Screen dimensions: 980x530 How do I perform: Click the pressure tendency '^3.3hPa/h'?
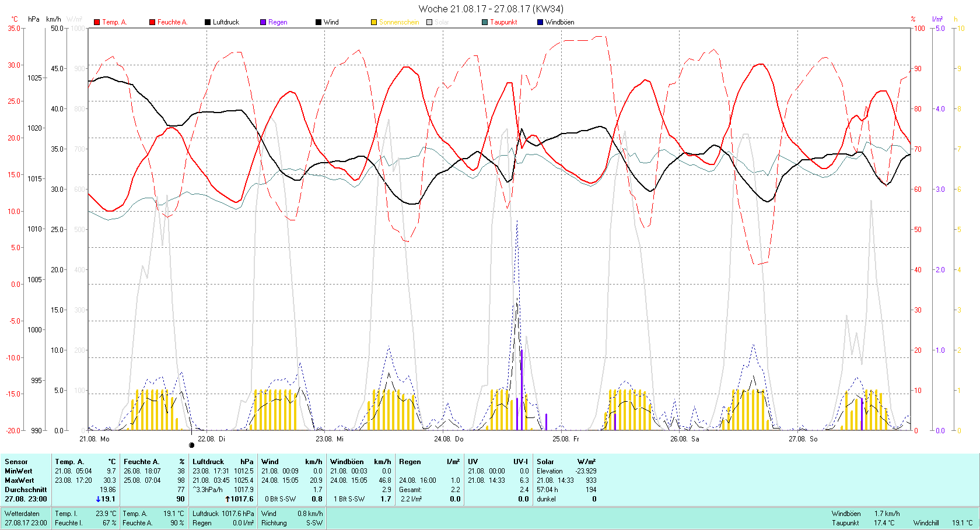coord(208,490)
